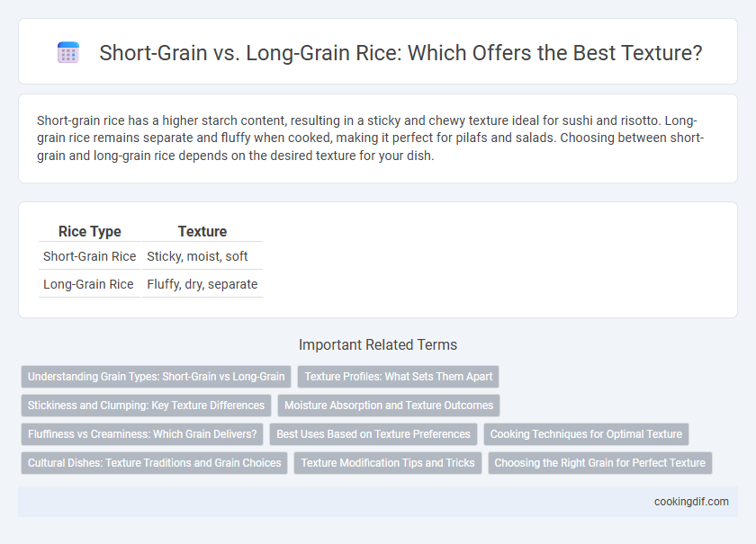The width and height of the screenshot is (756, 544).
Task: Select the Long-Grain Rice table cell
Action: (x=90, y=284)
